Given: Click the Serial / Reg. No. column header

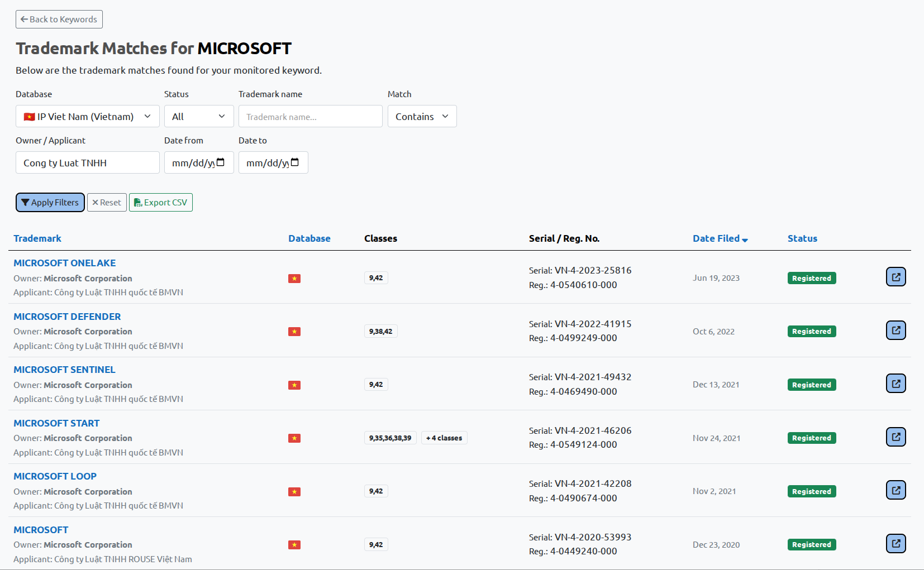Looking at the screenshot, I should 564,238.
